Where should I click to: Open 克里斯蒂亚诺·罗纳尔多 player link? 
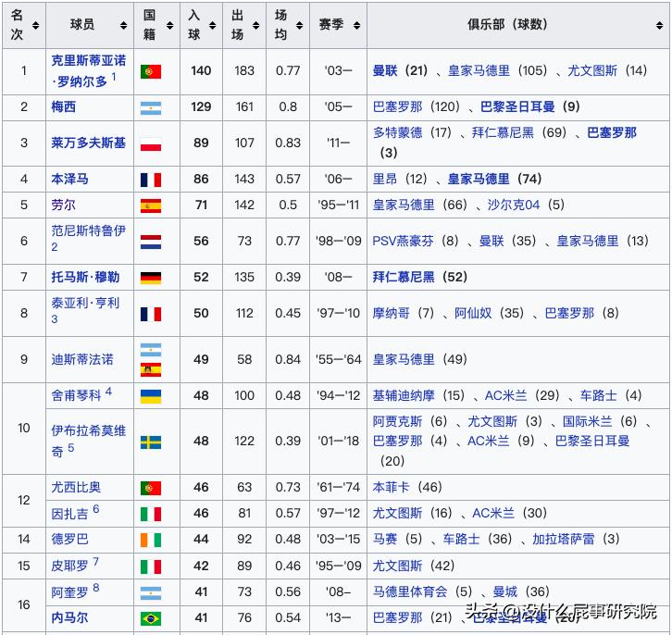tap(89, 70)
